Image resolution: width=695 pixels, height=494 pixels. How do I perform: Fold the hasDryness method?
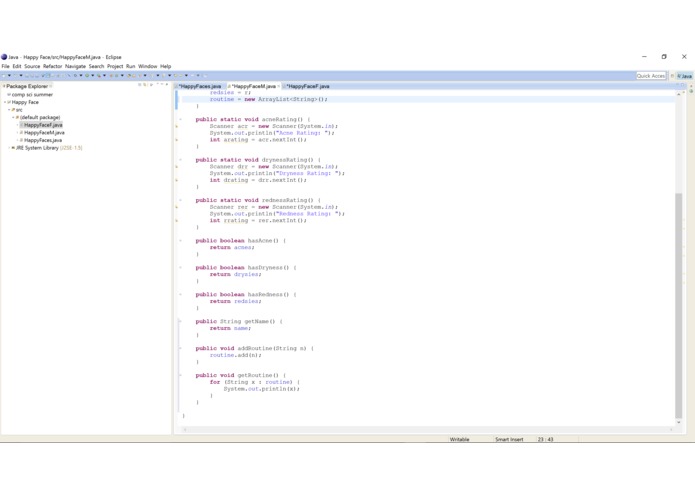(180, 267)
